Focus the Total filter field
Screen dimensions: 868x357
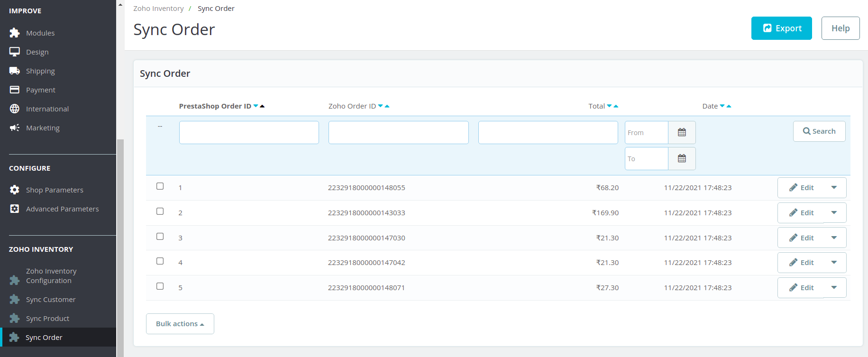pos(548,132)
